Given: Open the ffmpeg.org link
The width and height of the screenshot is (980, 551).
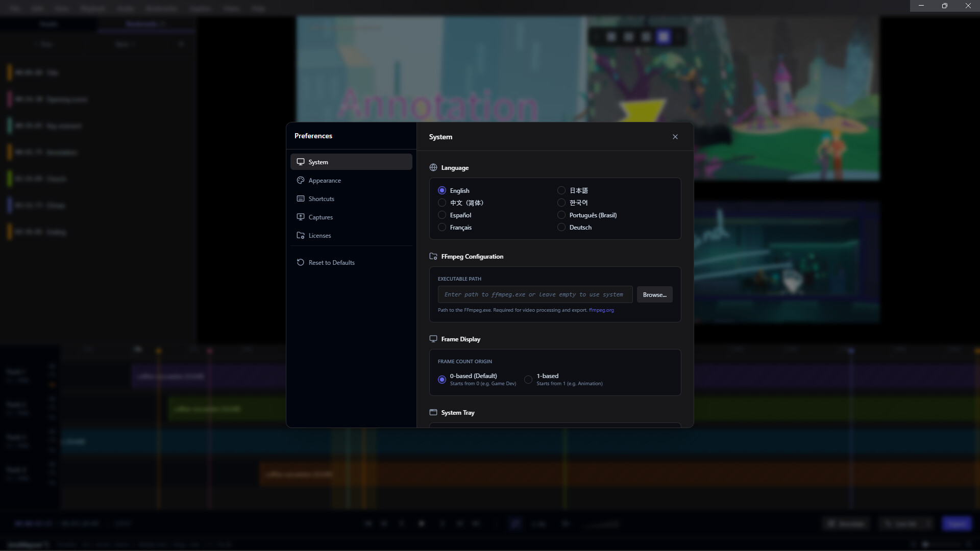Looking at the screenshot, I should (x=602, y=310).
